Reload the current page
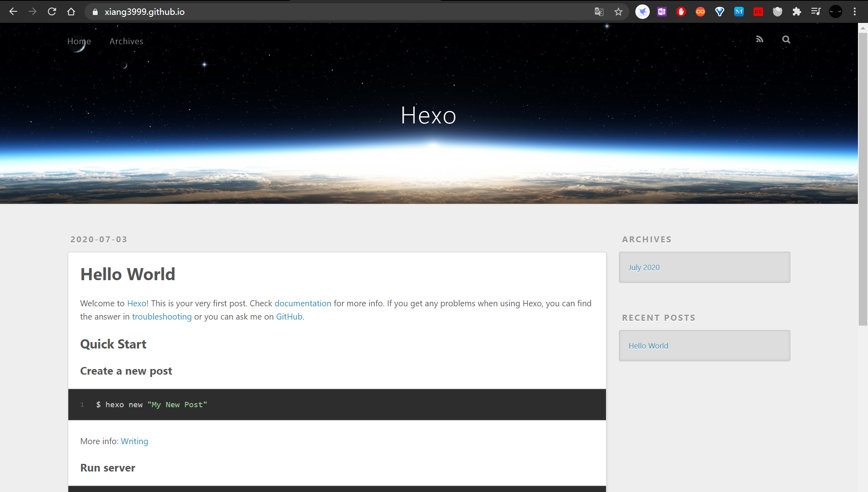Viewport: 868px width, 492px height. tap(52, 12)
